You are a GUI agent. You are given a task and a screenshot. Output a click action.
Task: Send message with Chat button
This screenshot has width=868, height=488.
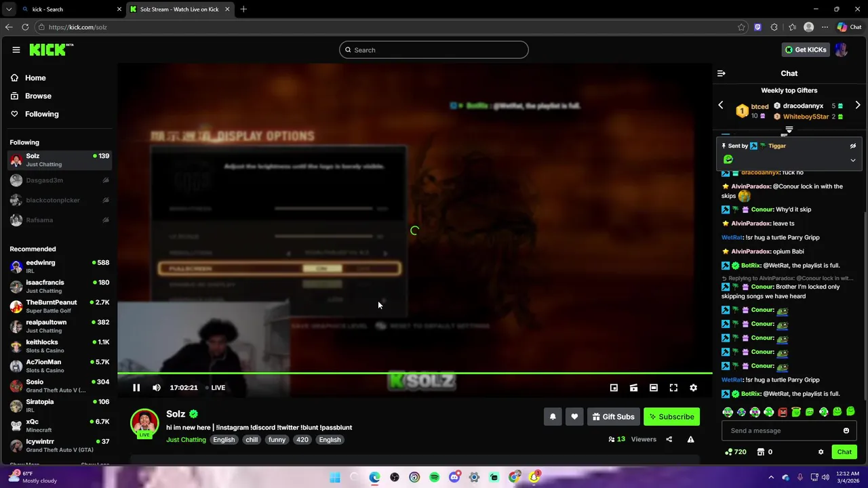pyautogui.click(x=844, y=452)
